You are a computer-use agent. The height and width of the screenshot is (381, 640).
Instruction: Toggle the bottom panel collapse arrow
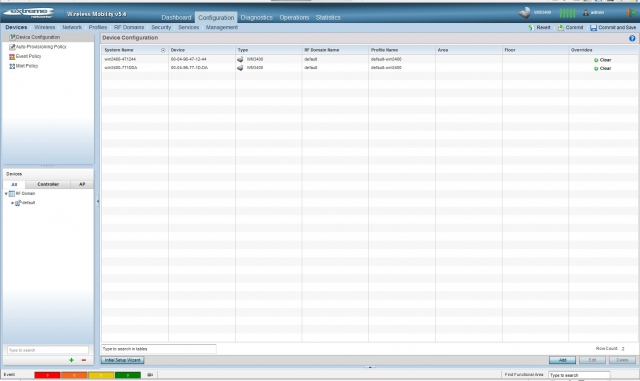pyautogui.click(x=370, y=367)
